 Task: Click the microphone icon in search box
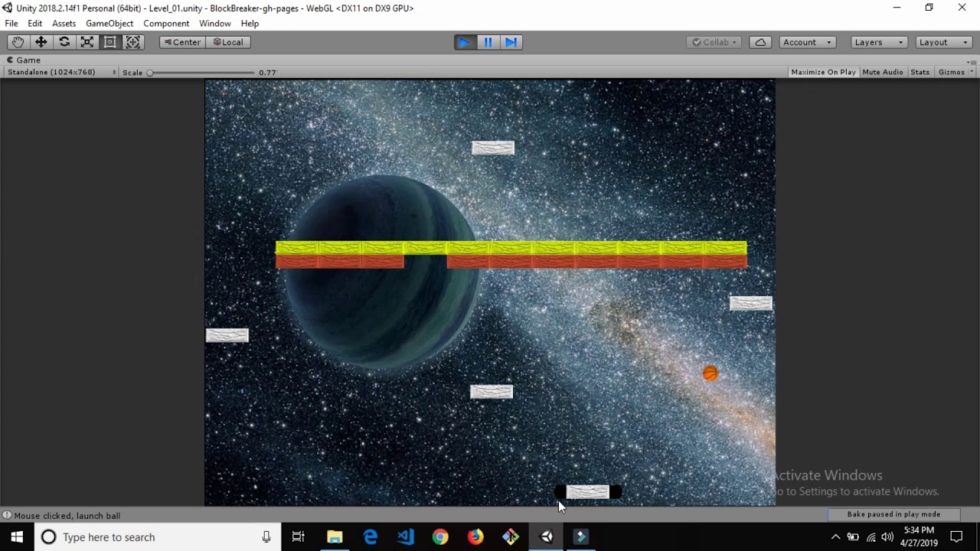(x=266, y=537)
